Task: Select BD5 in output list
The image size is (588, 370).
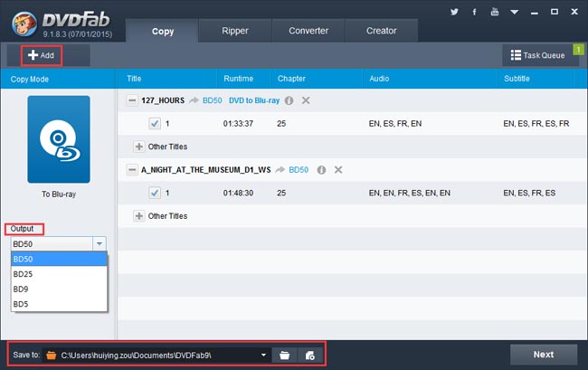Action: click(x=59, y=304)
